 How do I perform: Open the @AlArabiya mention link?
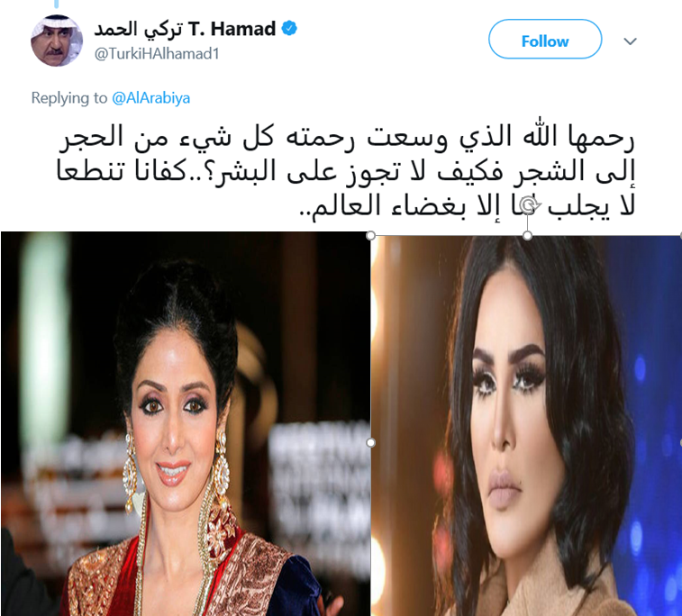[151, 98]
